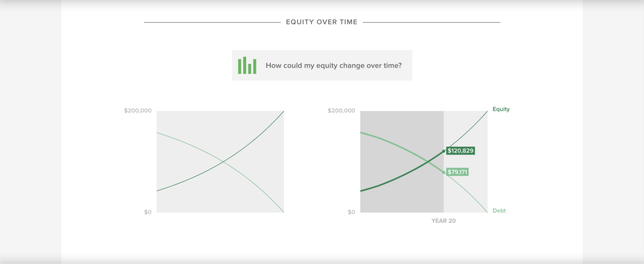644x264 pixels.
Task: Click the curve intersection in the left chart
Action: click(224, 161)
